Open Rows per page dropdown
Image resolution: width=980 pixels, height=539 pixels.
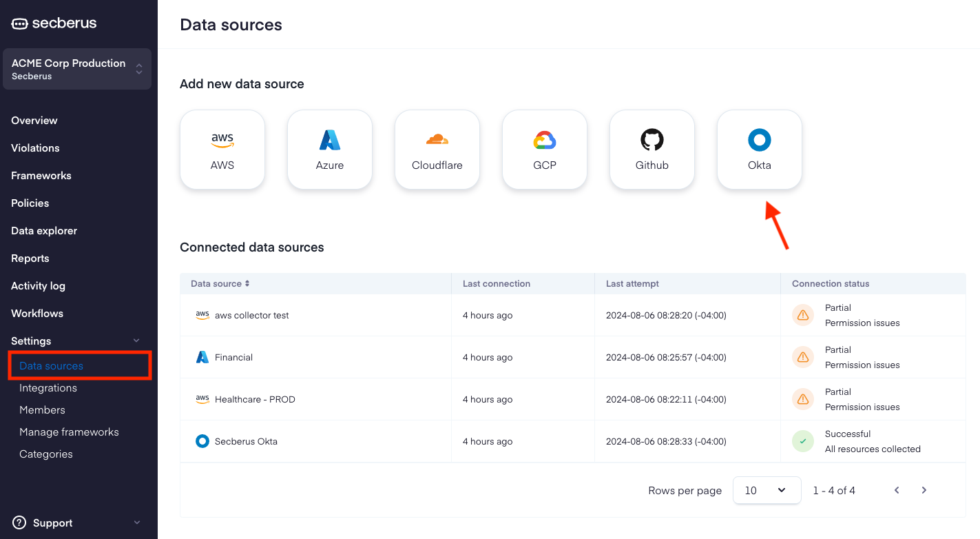[x=767, y=490]
